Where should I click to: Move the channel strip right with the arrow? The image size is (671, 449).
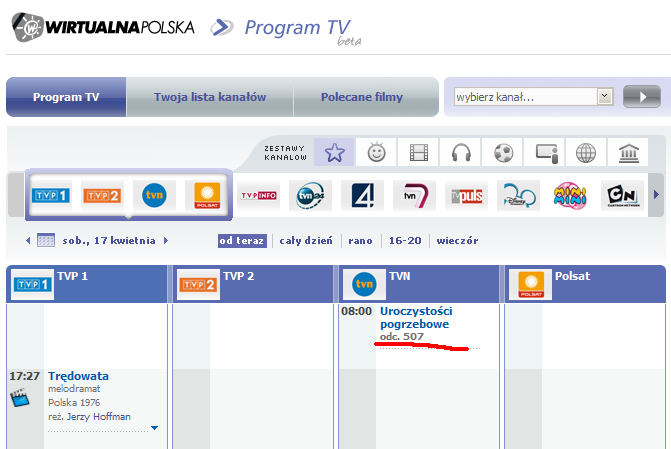coord(656,195)
